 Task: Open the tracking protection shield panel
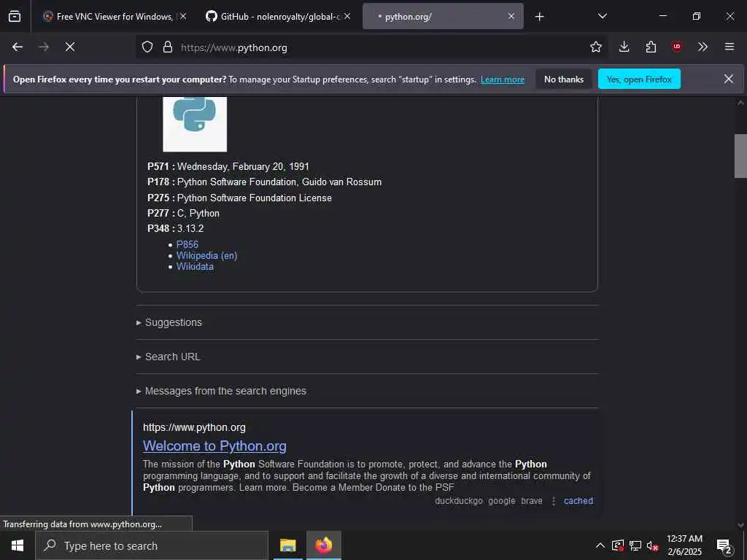[x=147, y=47]
